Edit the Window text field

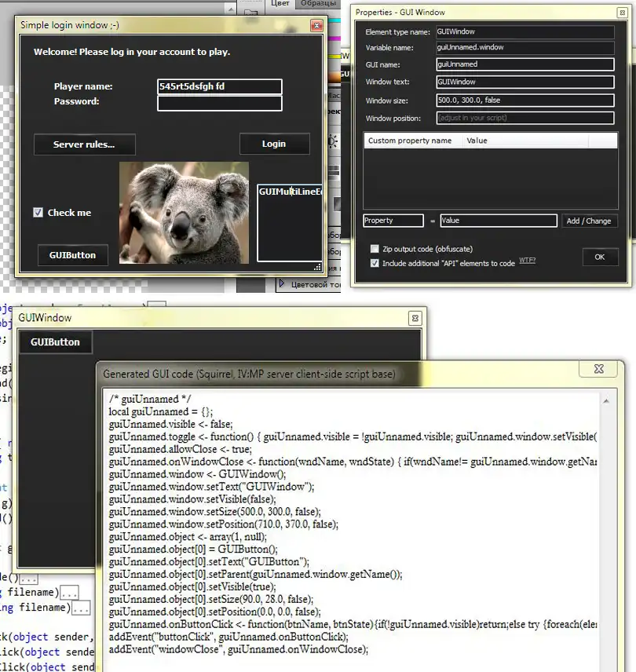coord(525,82)
